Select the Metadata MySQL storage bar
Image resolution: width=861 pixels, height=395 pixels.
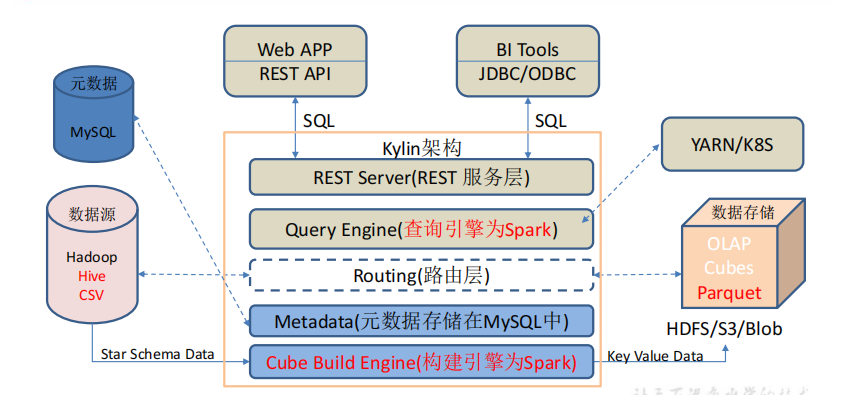click(x=421, y=321)
